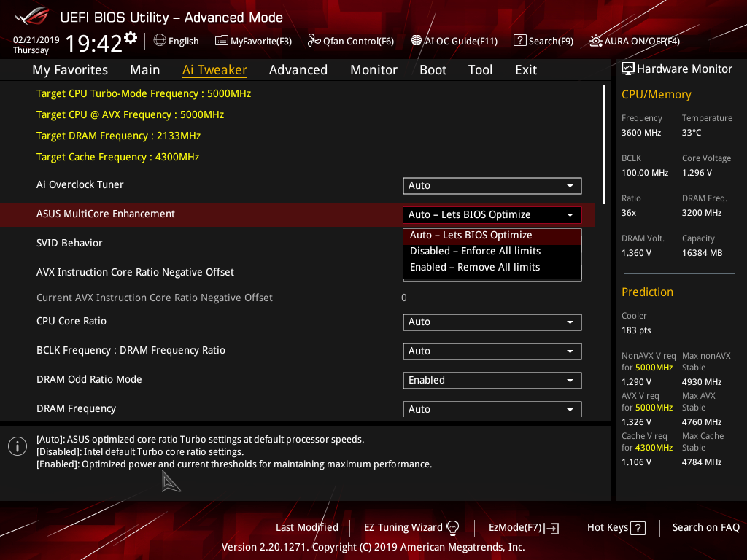Open the BCLK Frequency : DRAM Frequency Ratio dropdown
The image size is (747, 560).
click(x=492, y=351)
